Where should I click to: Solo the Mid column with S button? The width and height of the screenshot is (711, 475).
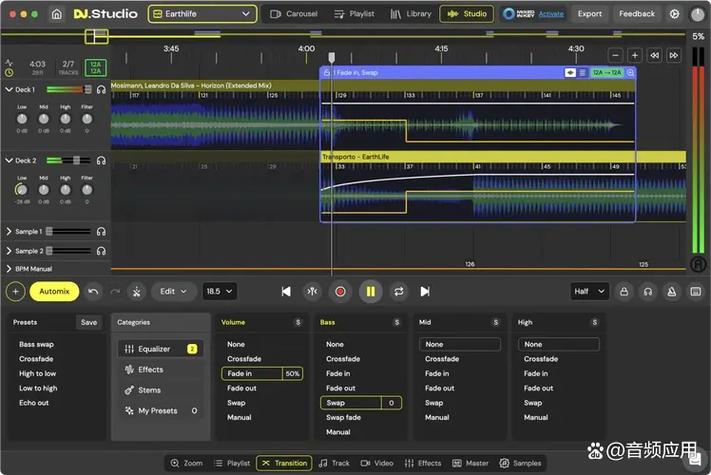496,322
